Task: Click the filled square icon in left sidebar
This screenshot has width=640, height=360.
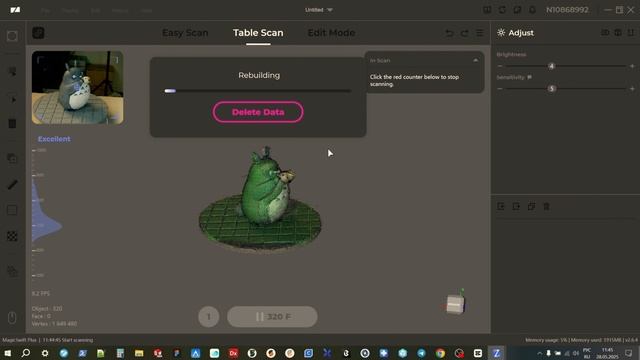Action: (12, 124)
